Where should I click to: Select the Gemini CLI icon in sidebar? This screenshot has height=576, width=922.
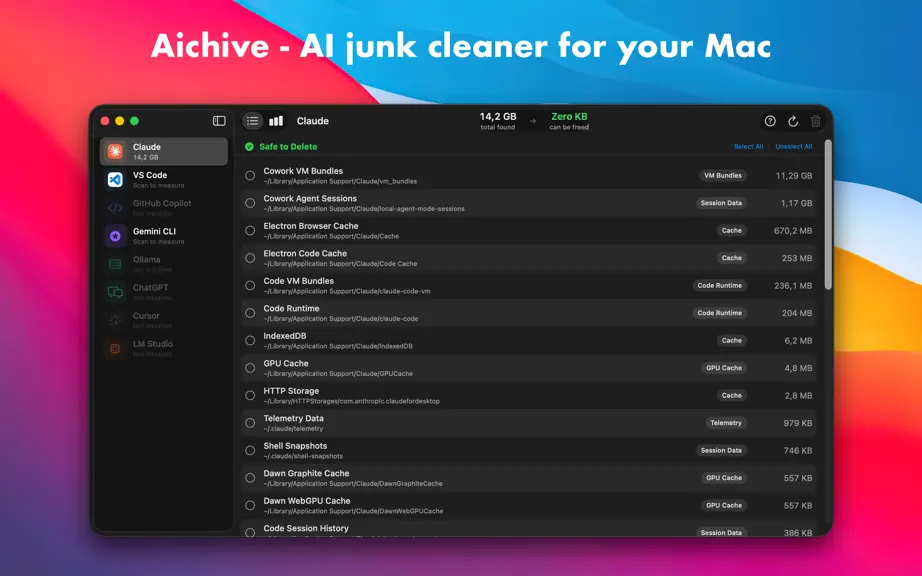click(115, 236)
